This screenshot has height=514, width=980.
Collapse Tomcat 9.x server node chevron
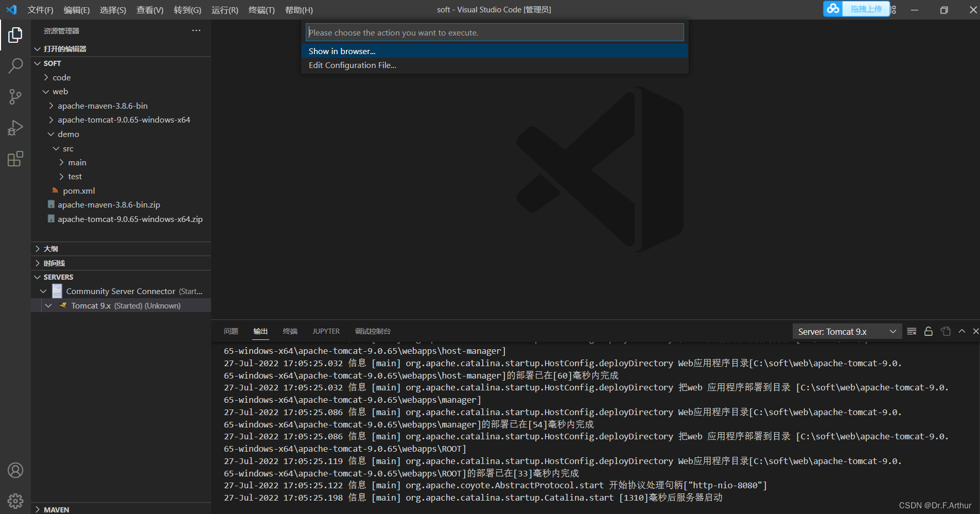(x=48, y=305)
